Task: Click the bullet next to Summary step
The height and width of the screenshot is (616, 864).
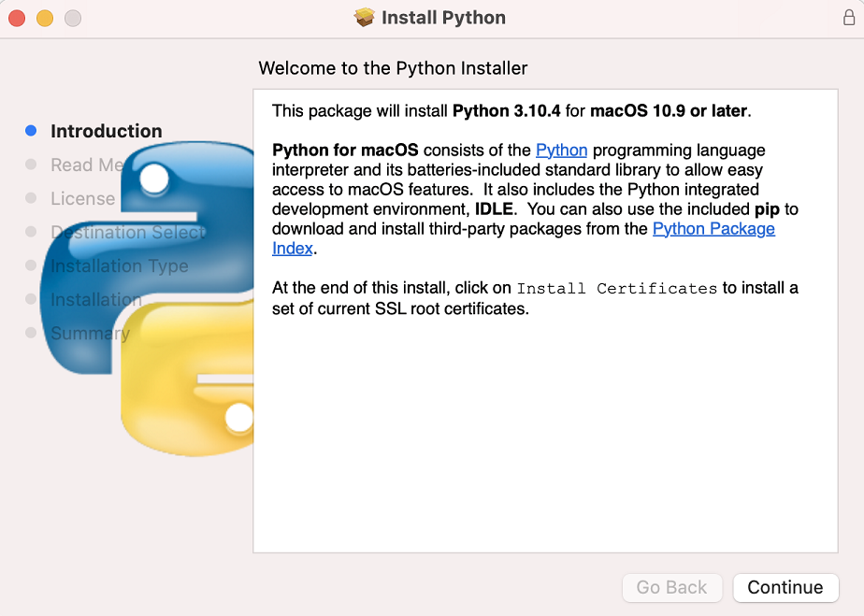Action: pyautogui.click(x=31, y=333)
